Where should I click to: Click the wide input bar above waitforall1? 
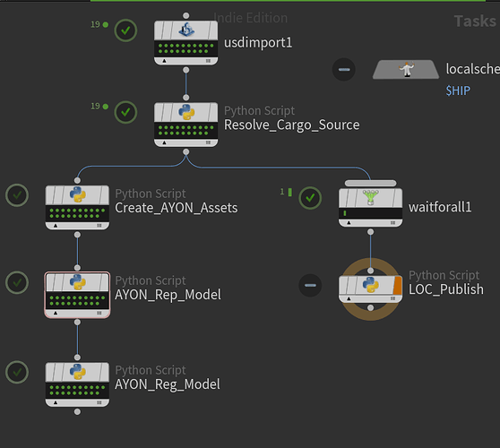[x=371, y=183]
